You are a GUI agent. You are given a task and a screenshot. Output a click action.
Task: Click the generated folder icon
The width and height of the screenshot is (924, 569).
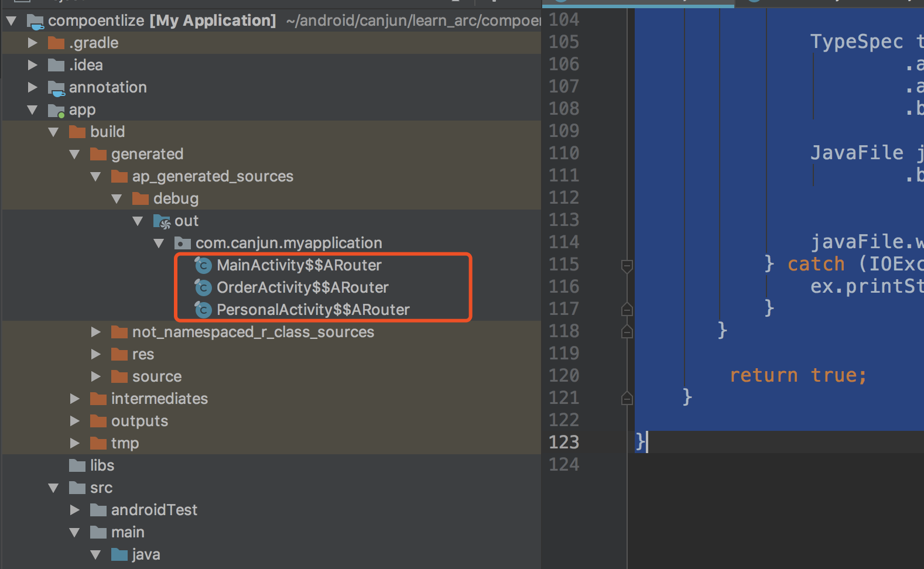tap(98, 155)
